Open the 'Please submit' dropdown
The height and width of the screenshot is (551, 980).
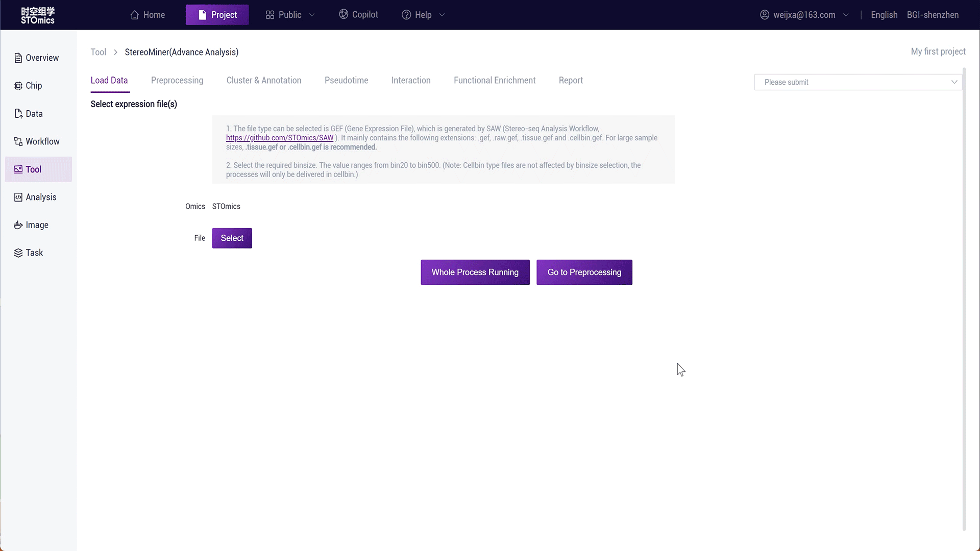pyautogui.click(x=858, y=82)
